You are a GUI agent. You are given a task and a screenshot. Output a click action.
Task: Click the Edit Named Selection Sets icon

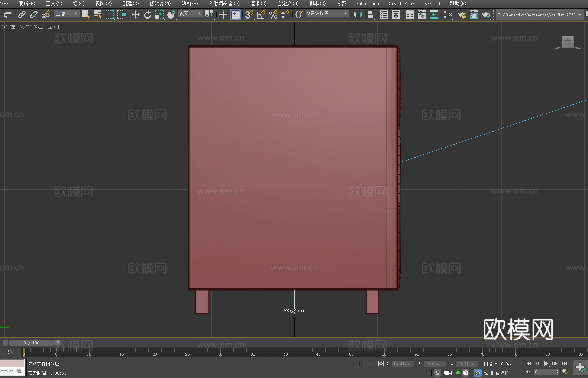pos(299,14)
